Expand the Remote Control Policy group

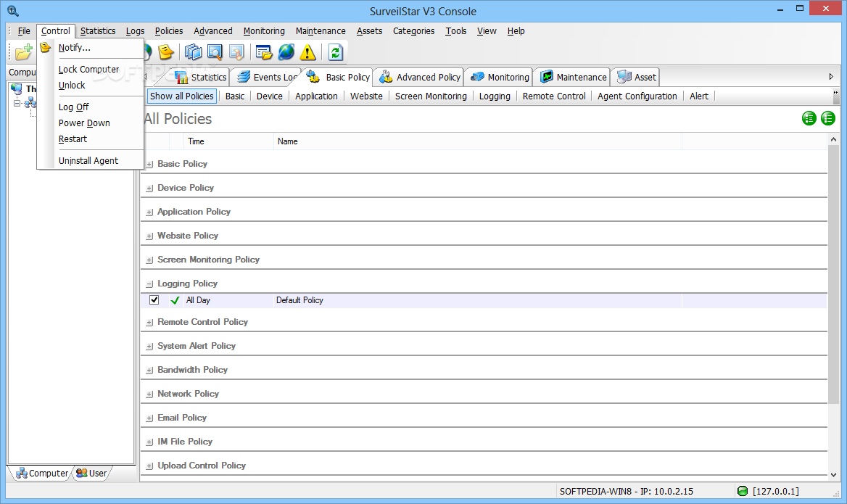[149, 323]
